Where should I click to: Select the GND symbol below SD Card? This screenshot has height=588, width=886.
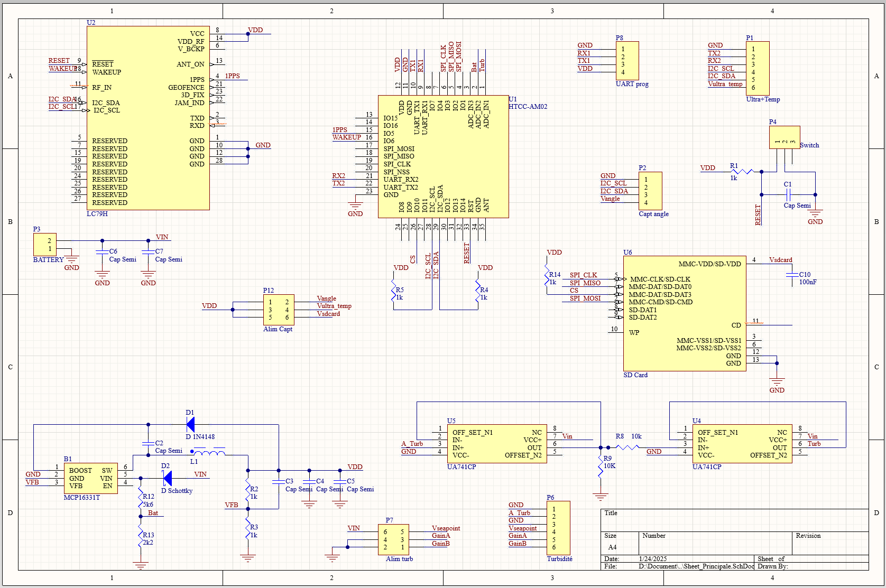(777, 381)
